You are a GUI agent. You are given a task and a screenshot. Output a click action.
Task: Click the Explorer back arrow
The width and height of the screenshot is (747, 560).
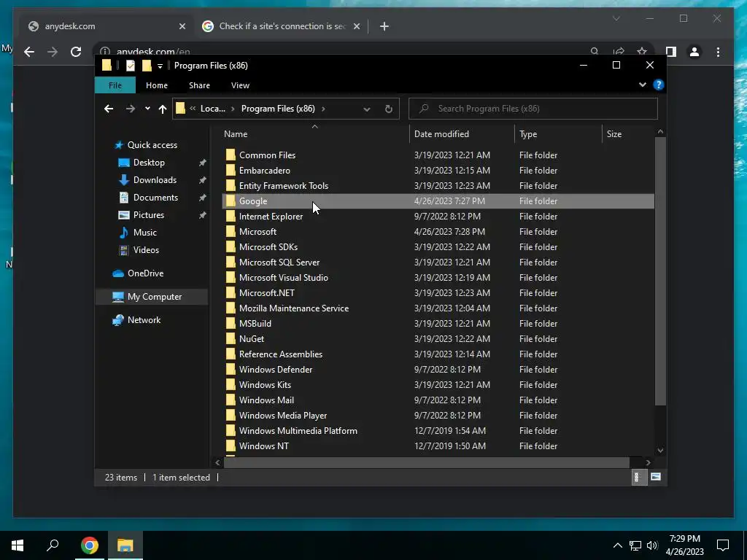point(109,109)
